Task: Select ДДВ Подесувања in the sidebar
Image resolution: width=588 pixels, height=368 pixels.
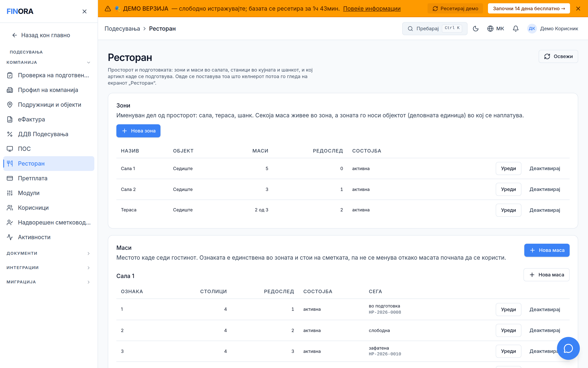Action: point(49,134)
